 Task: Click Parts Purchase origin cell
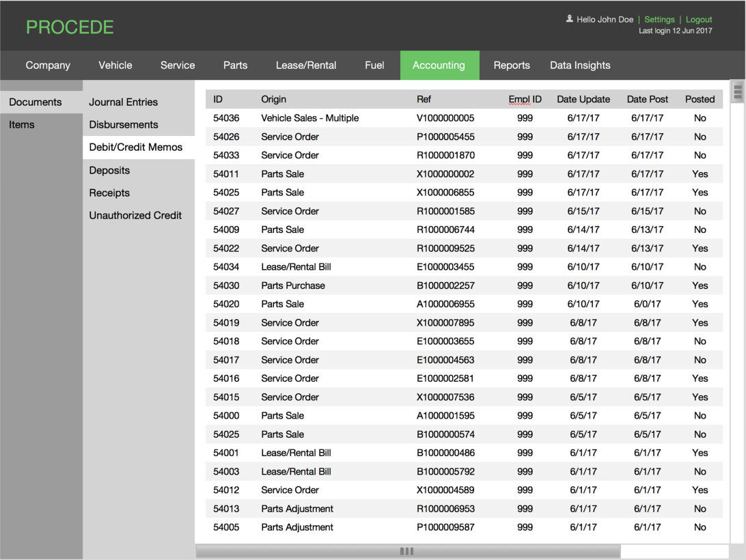pos(293,285)
